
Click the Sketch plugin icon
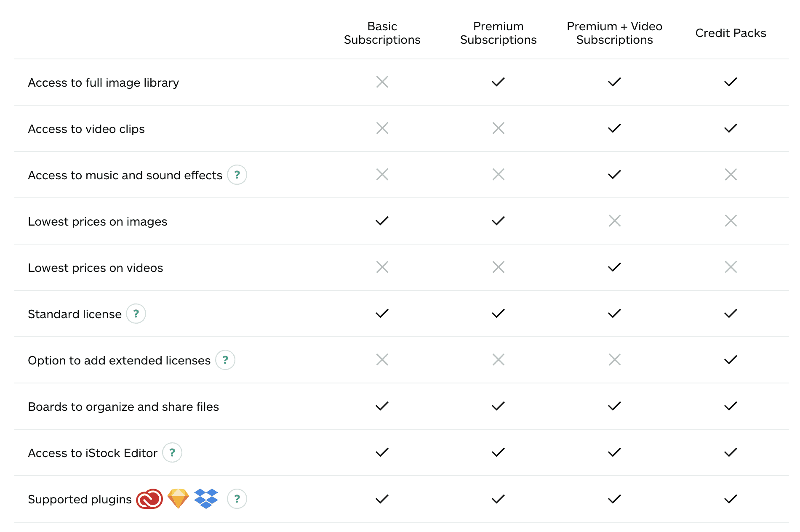click(x=178, y=499)
